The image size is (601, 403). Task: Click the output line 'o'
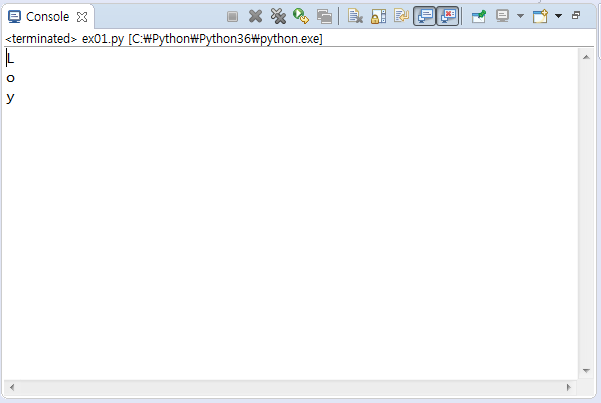[x=10, y=78]
